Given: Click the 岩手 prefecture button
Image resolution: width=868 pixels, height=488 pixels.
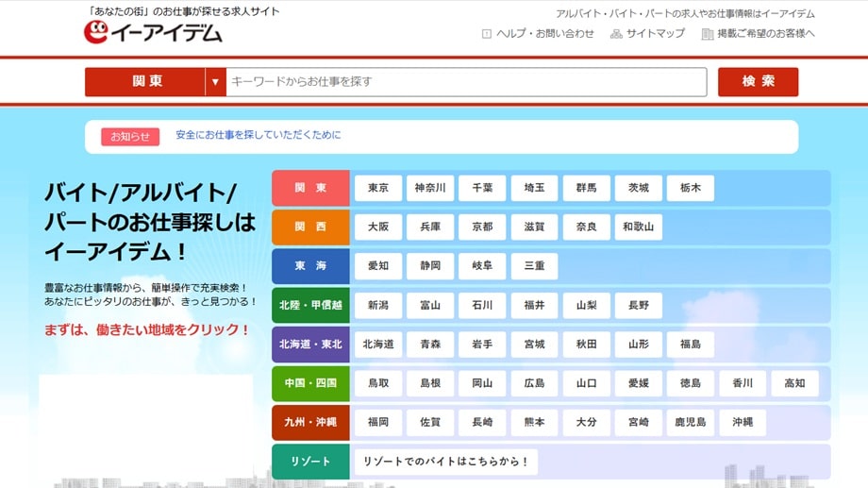Looking at the screenshot, I should [482, 344].
